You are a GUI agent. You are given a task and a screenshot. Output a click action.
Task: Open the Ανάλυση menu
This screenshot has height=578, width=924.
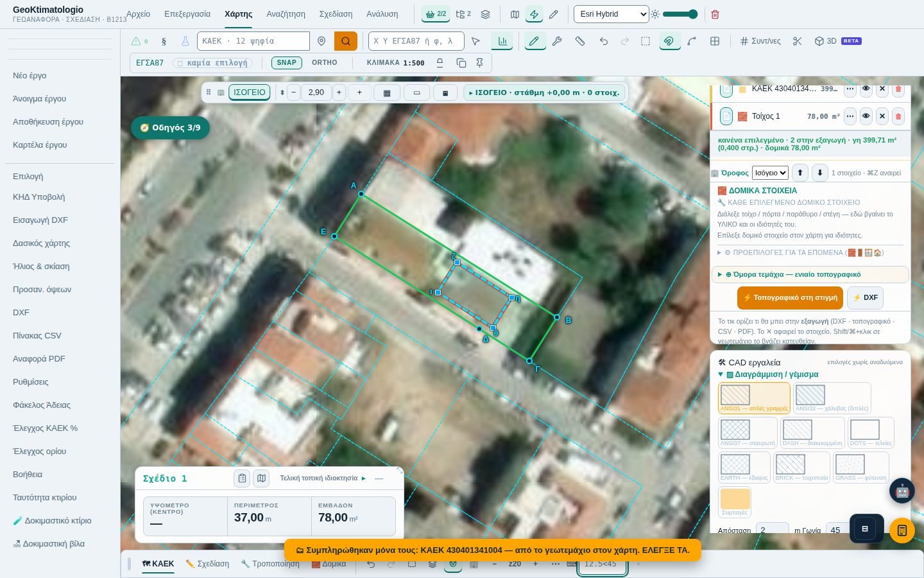pos(382,14)
